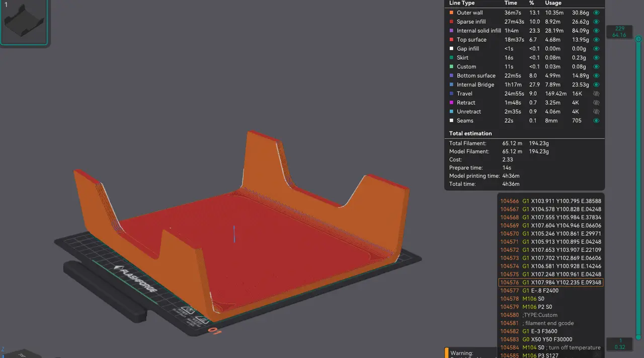The width and height of the screenshot is (644, 358).
Task: Show Unretract points with crossed eye icon
Action: (x=597, y=111)
